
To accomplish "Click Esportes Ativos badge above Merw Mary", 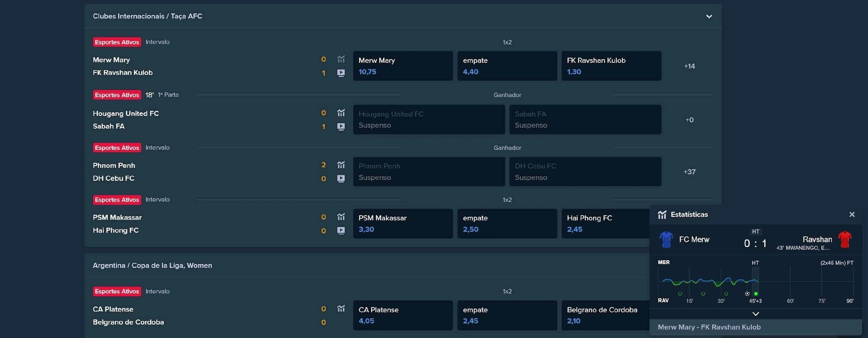I will point(117,42).
